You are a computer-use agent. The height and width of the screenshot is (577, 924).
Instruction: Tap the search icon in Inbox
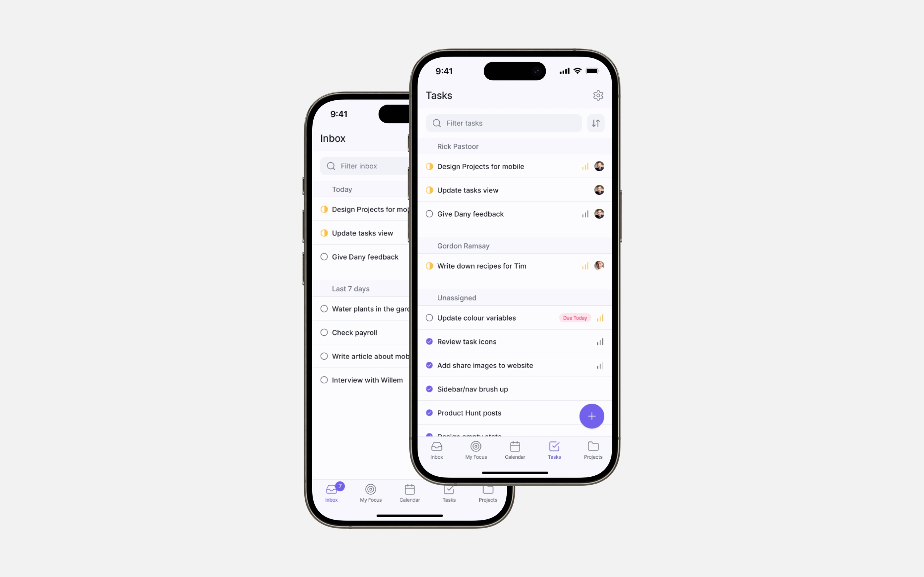tap(331, 166)
